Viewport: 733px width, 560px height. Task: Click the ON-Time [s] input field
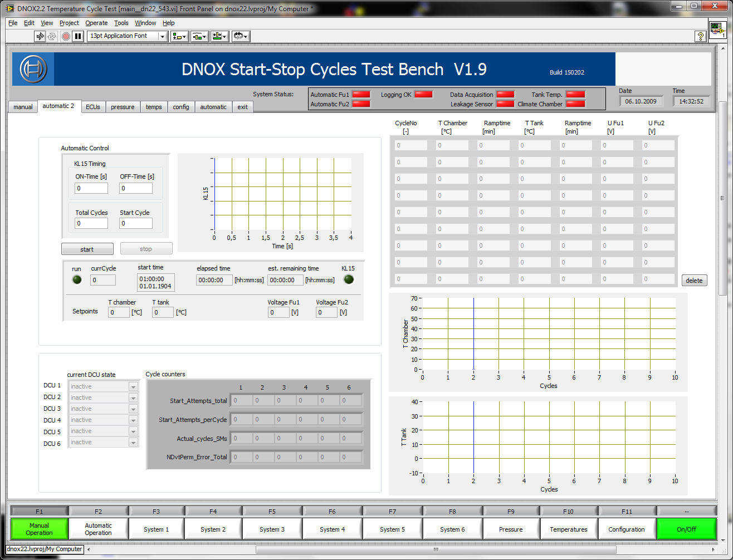point(91,189)
